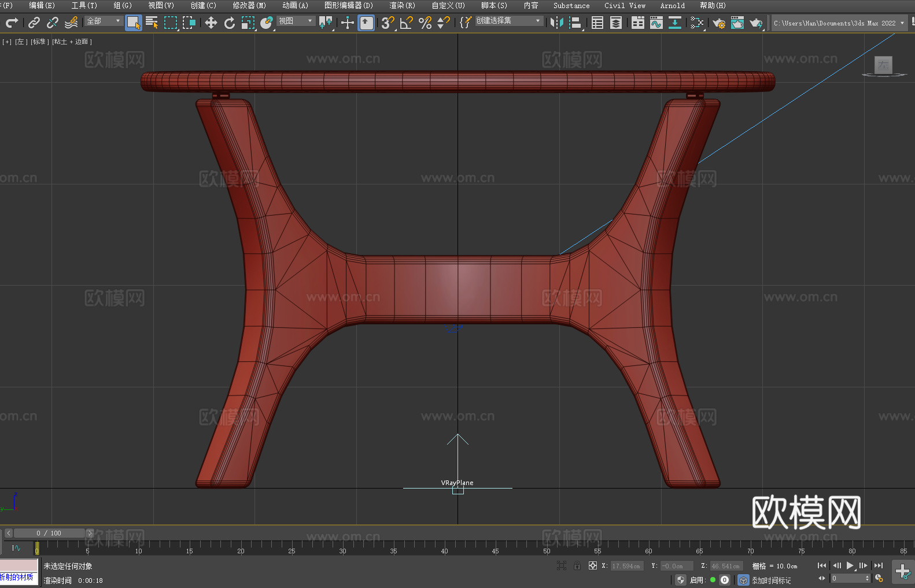This screenshot has width=915, height=588.
Task: Open the 帮助(H) menu
Action: click(713, 5)
